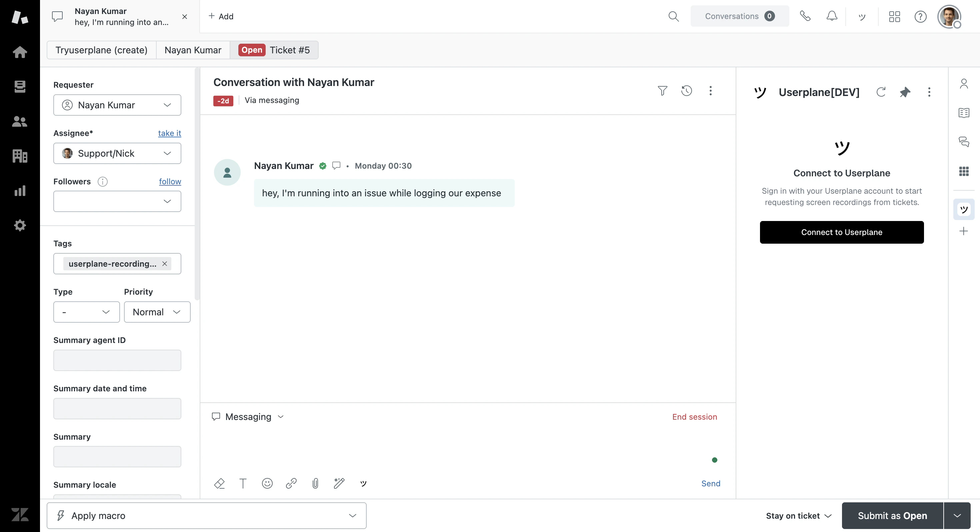Click the Connect to Userplane button
This screenshot has height=532, width=980.
click(842, 232)
